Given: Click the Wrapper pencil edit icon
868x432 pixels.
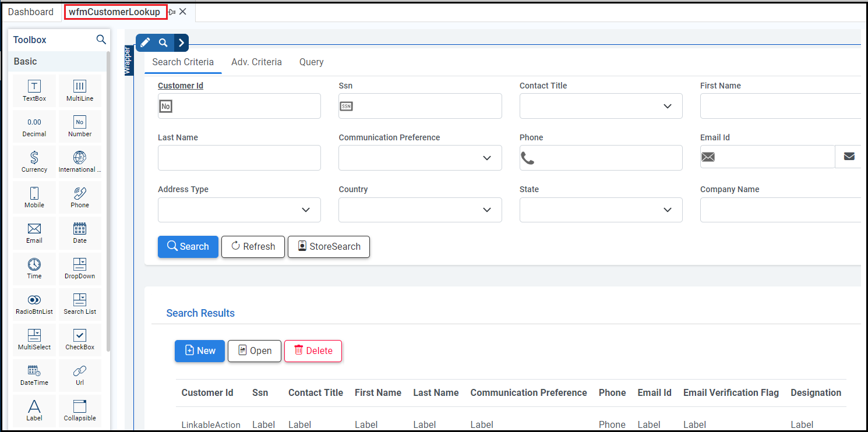Looking at the screenshot, I should [x=145, y=43].
